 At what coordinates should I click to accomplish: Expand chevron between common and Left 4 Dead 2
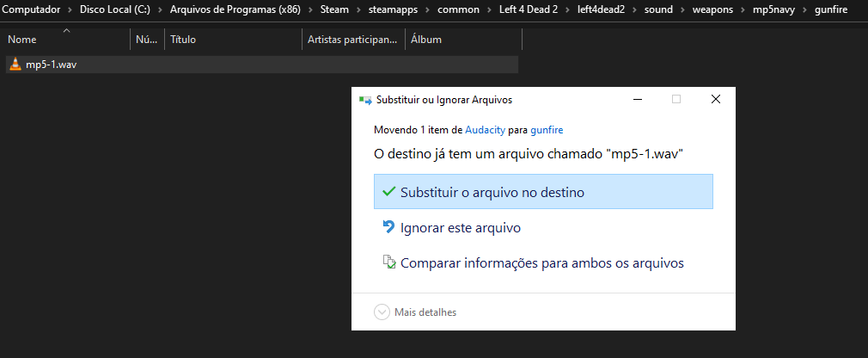489,9
